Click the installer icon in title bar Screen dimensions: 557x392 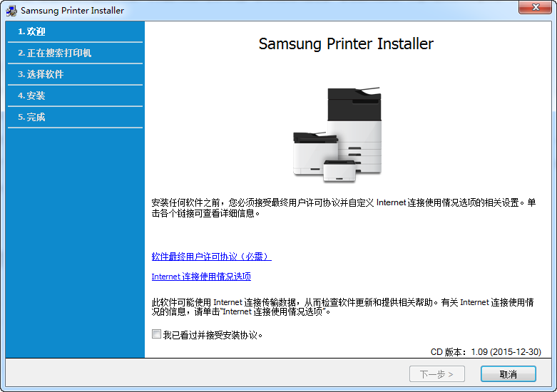(11, 11)
